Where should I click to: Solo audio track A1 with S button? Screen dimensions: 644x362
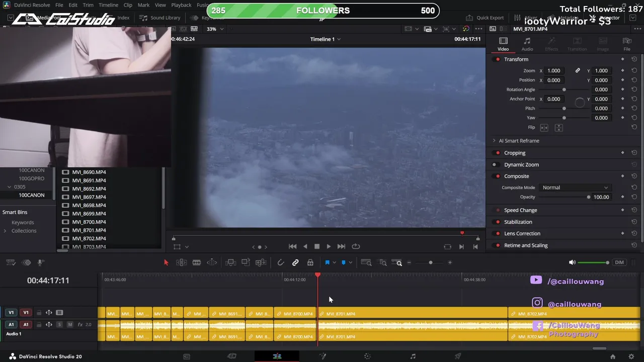point(59,325)
